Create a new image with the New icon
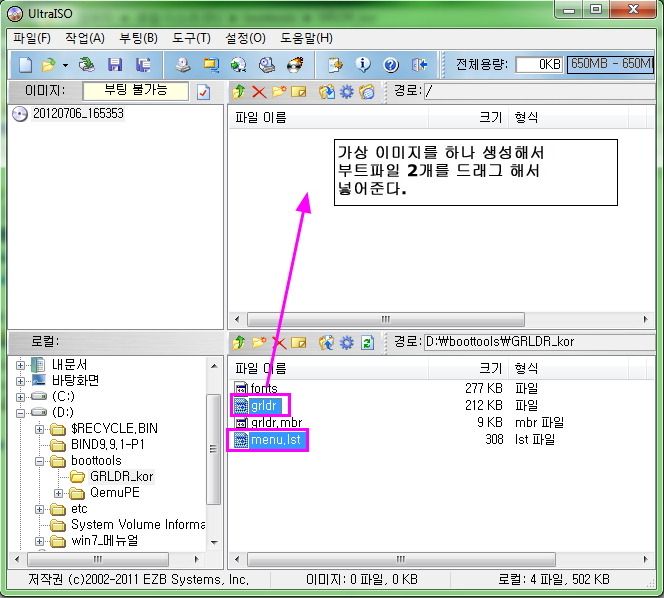This screenshot has height=598, width=664. tap(25, 65)
